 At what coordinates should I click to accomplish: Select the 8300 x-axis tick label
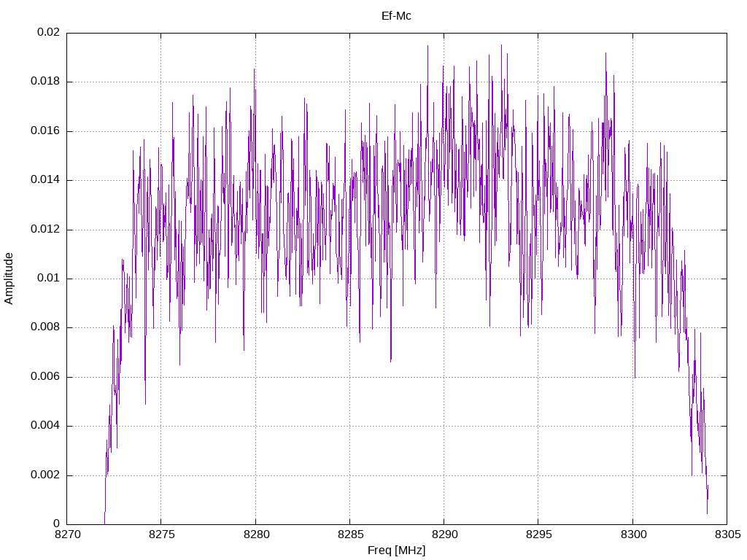[633, 534]
